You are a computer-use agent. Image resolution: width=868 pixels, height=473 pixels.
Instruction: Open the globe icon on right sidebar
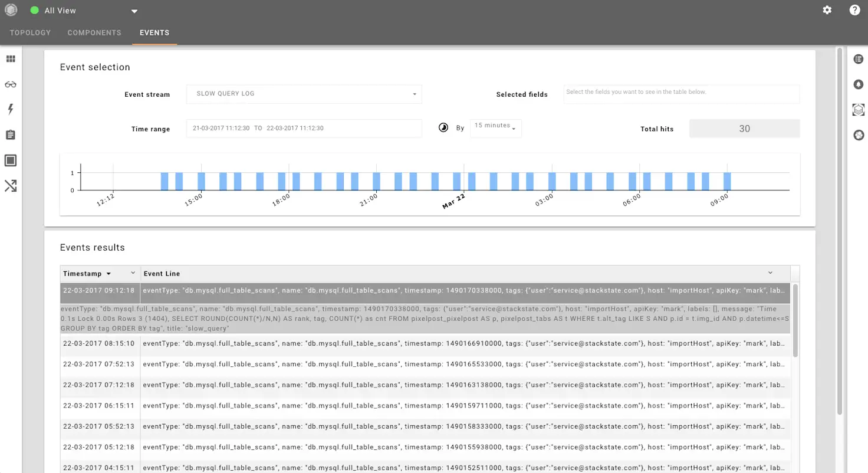tap(859, 135)
